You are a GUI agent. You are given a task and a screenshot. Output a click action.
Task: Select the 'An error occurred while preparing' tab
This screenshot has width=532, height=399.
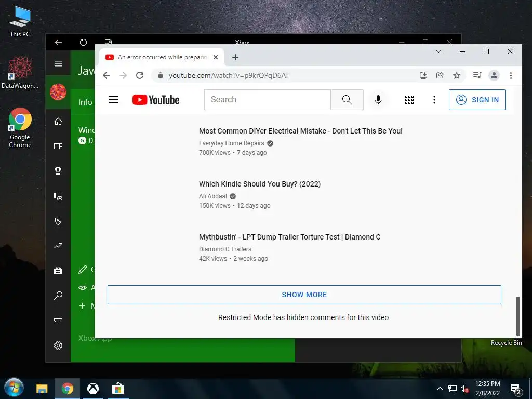162,57
